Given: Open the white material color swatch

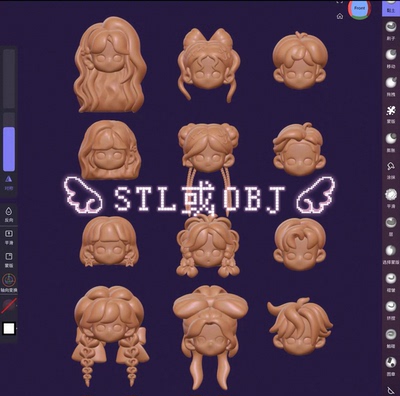Looking at the screenshot, I should point(9,329).
